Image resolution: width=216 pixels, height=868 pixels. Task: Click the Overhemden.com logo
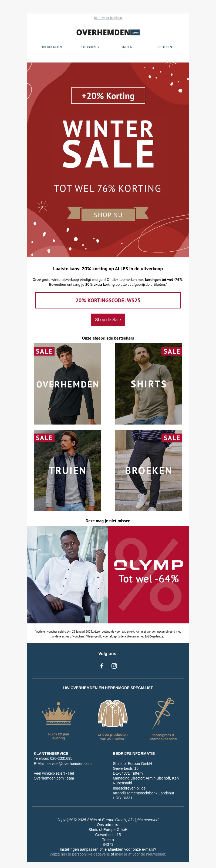108,32
